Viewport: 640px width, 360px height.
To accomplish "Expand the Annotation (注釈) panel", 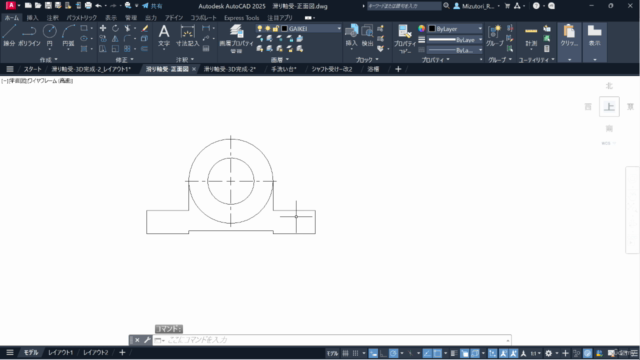I will pos(185,60).
